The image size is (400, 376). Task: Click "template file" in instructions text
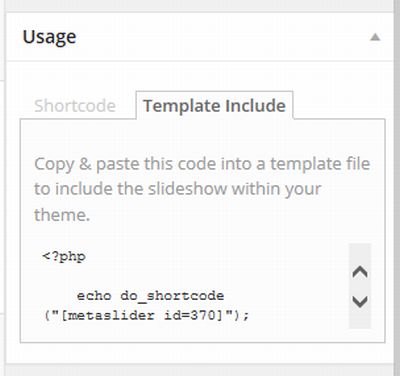[x=320, y=164]
